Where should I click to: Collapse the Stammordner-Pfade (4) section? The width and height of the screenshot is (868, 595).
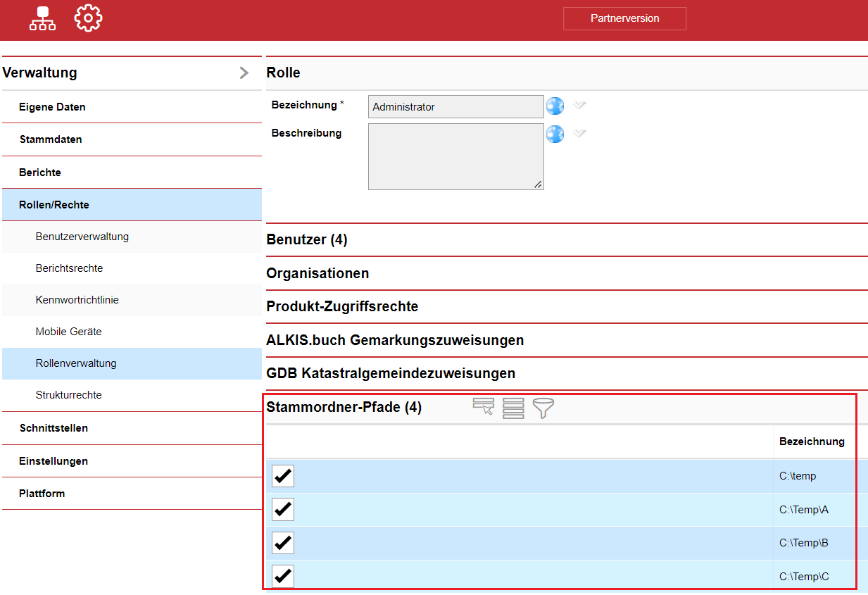point(344,407)
